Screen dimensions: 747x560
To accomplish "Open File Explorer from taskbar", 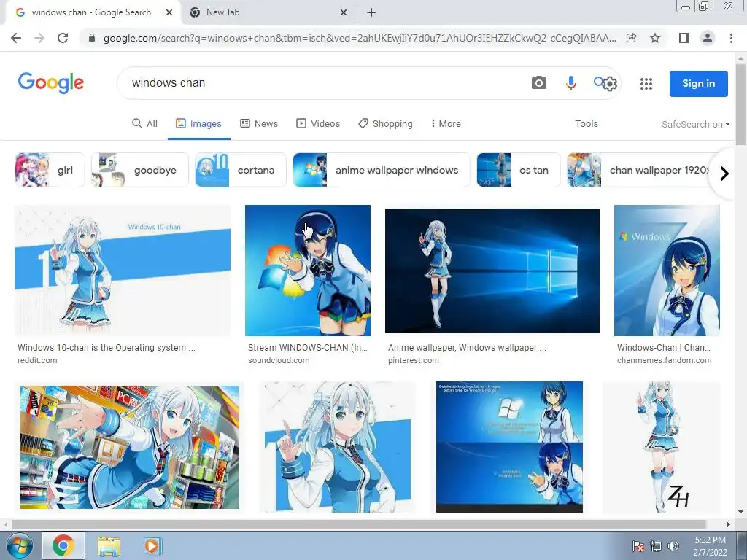I will (109, 545).
